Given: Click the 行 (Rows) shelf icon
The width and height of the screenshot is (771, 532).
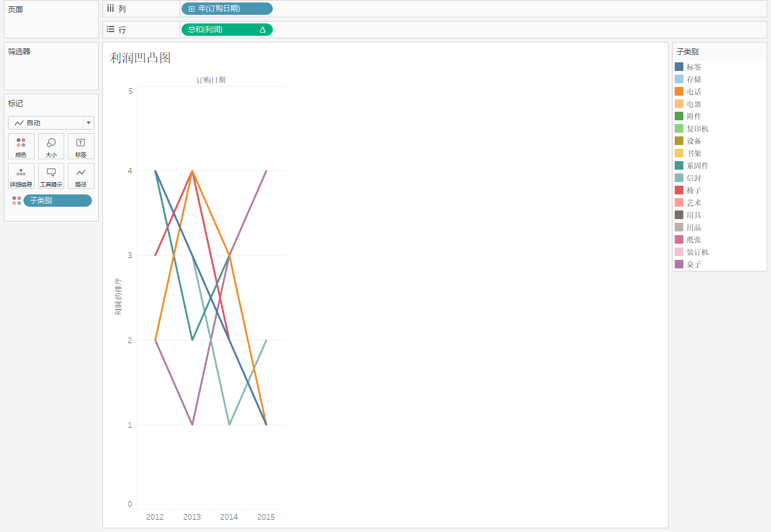Looking at the screenshot, I should coord(110,29).
